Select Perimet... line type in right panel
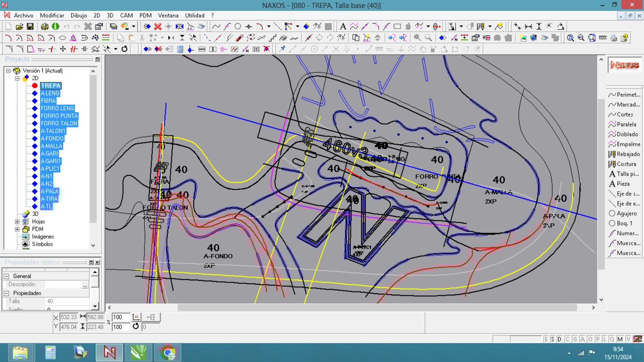This screenshot has height=362, width=644. pos(624,95)
